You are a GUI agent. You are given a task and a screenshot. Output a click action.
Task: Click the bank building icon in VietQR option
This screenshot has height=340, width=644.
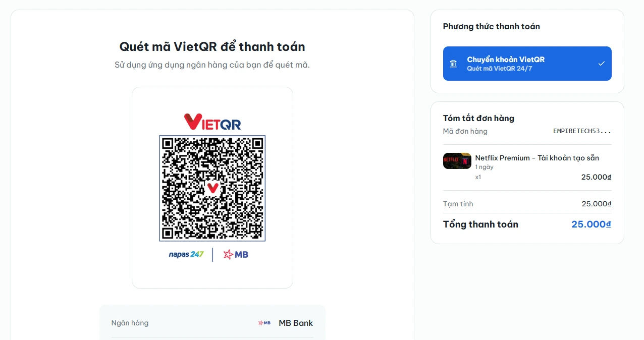tap(453, 64)
